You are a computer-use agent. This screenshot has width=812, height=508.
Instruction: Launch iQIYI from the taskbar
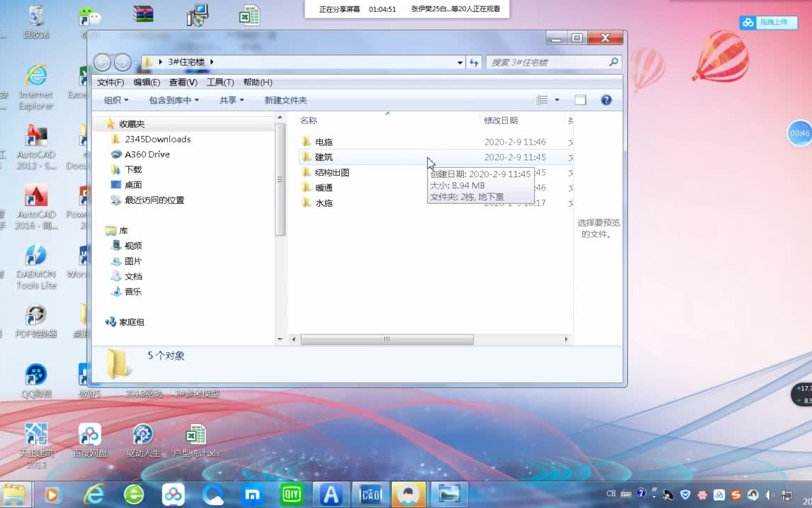pyautogui.click(x=291, y=494)
